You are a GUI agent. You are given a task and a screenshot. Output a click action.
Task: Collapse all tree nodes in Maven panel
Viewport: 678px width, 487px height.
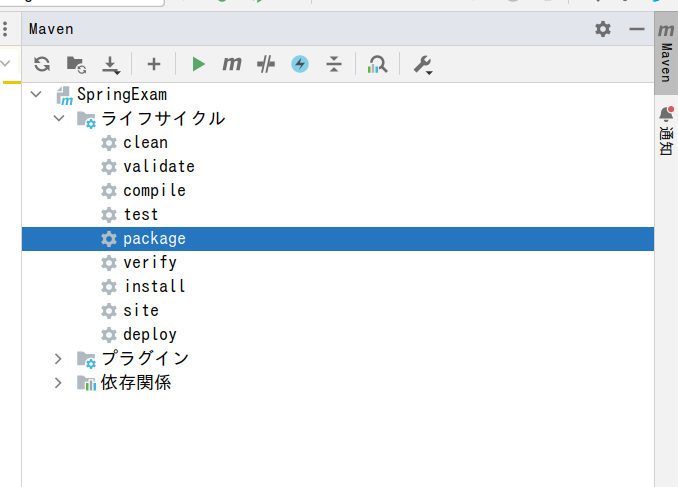(x=334, y=64)
